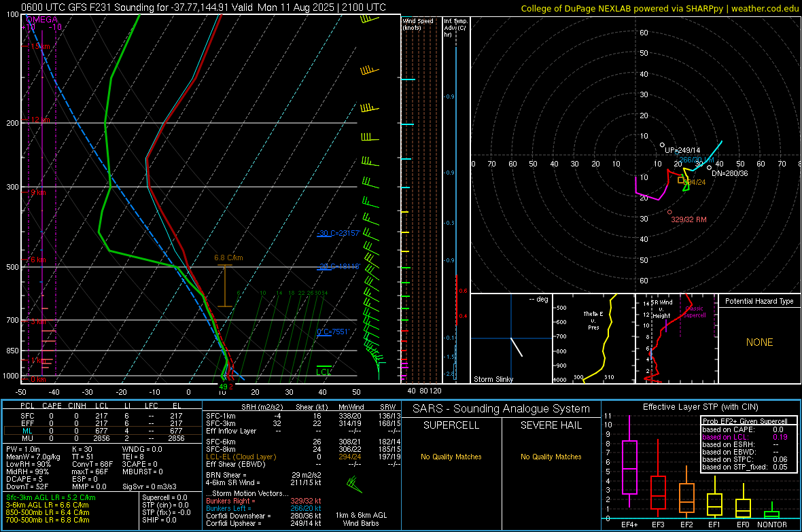This screenshot has height=532, width=802.
Task: Click the blue Bunkers Left storm motion row
Action: (x=264, y=508)
